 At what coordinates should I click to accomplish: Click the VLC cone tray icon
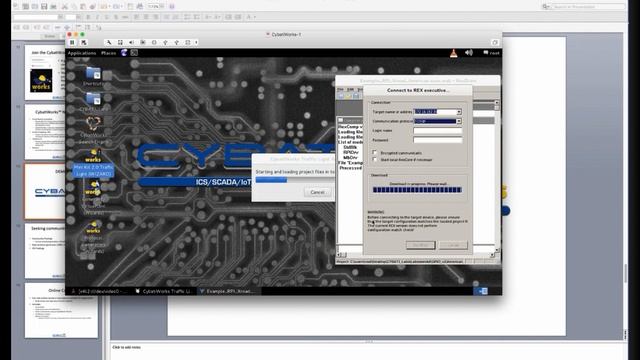(453, 53)
